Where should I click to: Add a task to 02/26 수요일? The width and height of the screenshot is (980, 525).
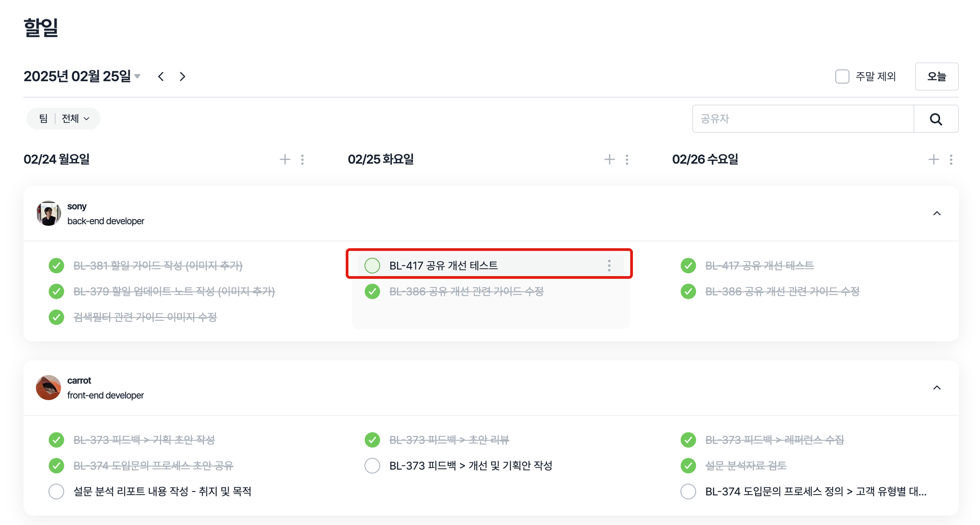point(933,159)
